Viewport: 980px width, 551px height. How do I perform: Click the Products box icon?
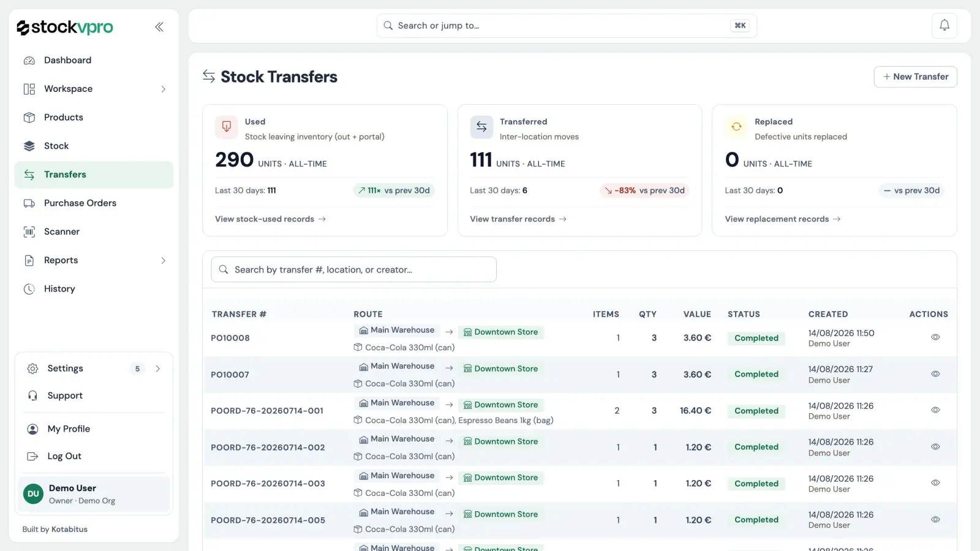tap(29, 118)
